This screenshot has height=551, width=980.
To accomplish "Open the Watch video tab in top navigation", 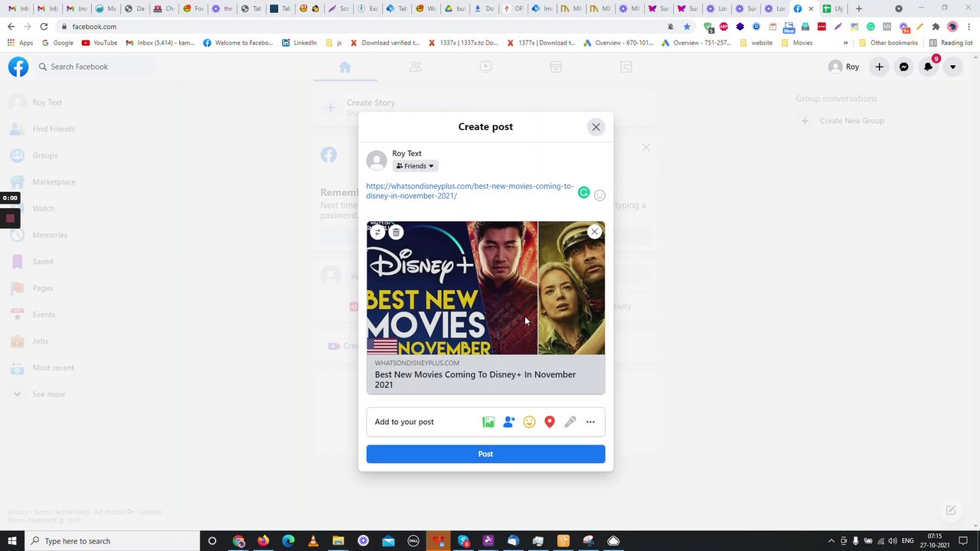I will (x=485, y=67).
